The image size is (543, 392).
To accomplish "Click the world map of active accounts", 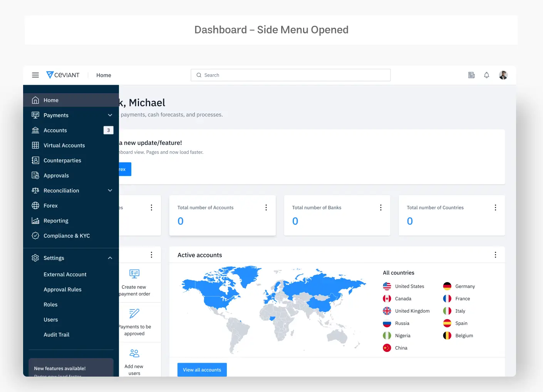I will point(274,310).
